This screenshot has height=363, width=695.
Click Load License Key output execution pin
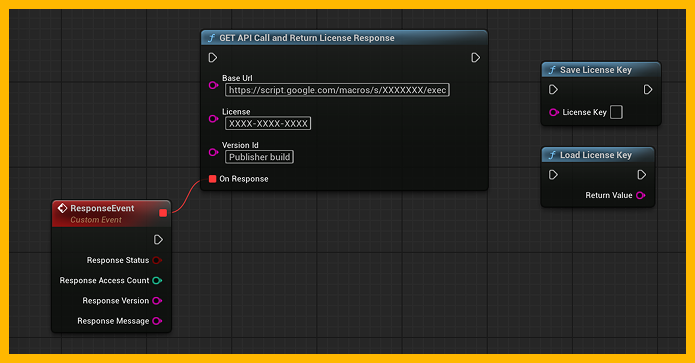point(642,175)
